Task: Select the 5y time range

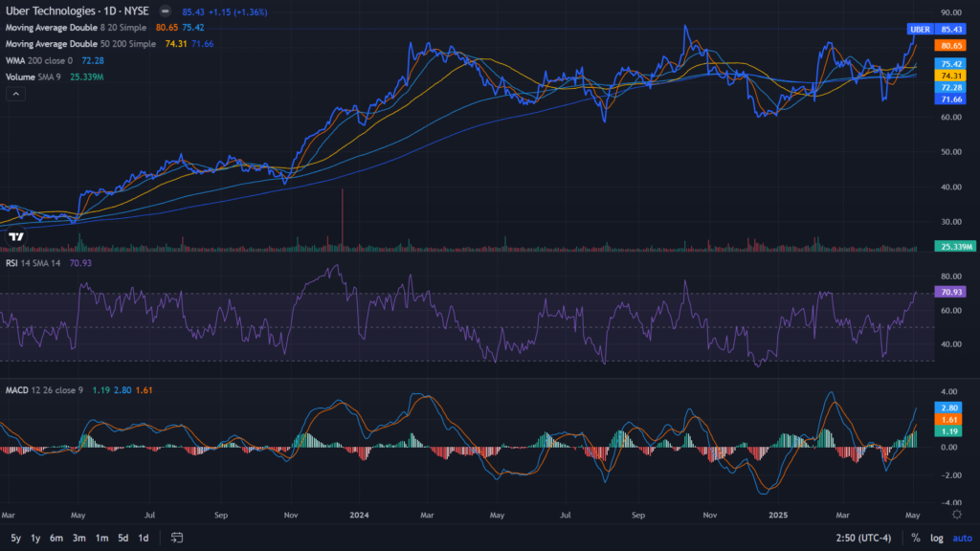Action: (x=15, y=538)
